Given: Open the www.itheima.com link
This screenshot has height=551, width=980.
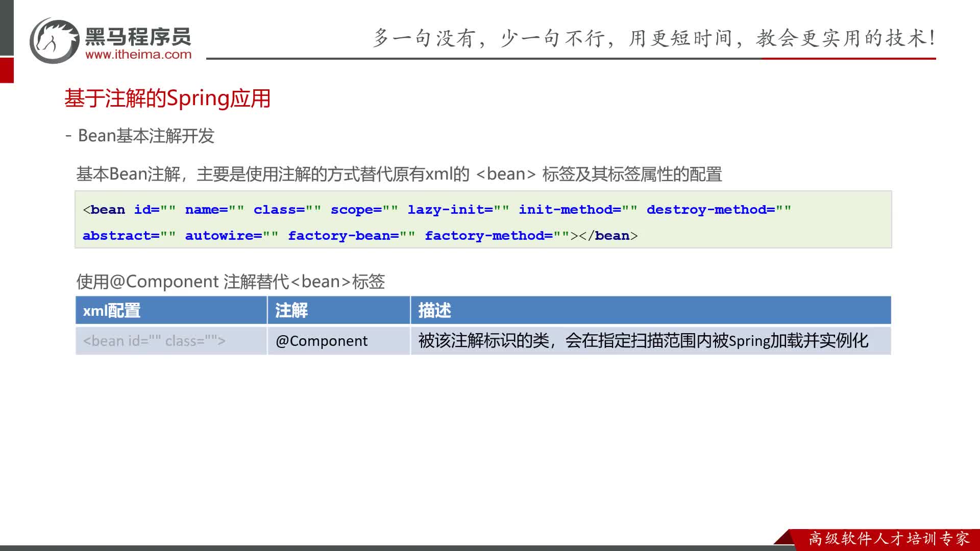Looking at the screenshot, I should pos(138,55).
